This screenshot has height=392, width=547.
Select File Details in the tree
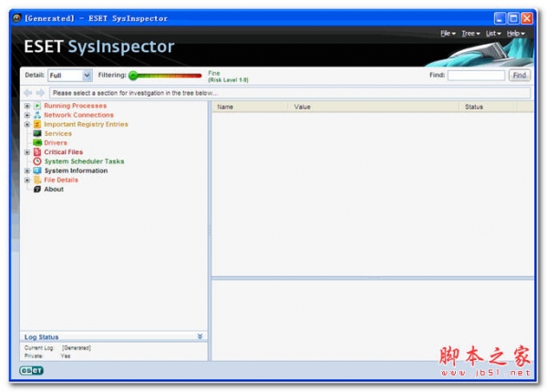[61, 180]
